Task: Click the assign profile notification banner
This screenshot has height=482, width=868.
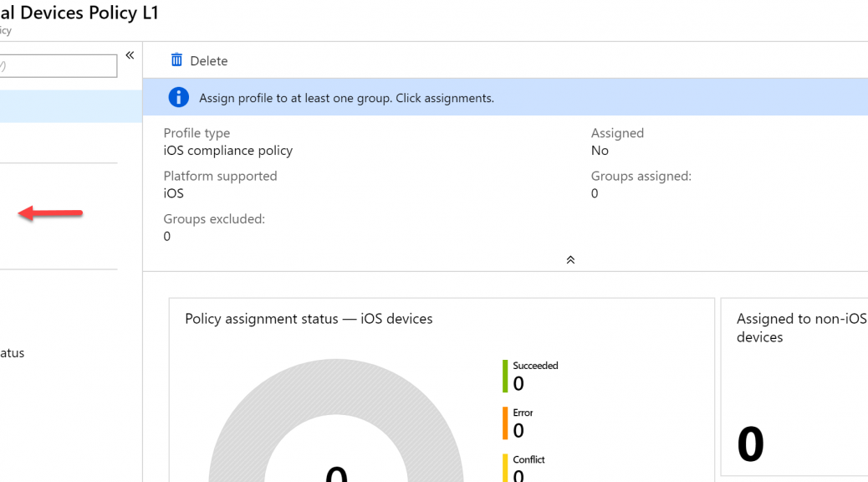Action: pyautogui.click(x=505, y=97)
